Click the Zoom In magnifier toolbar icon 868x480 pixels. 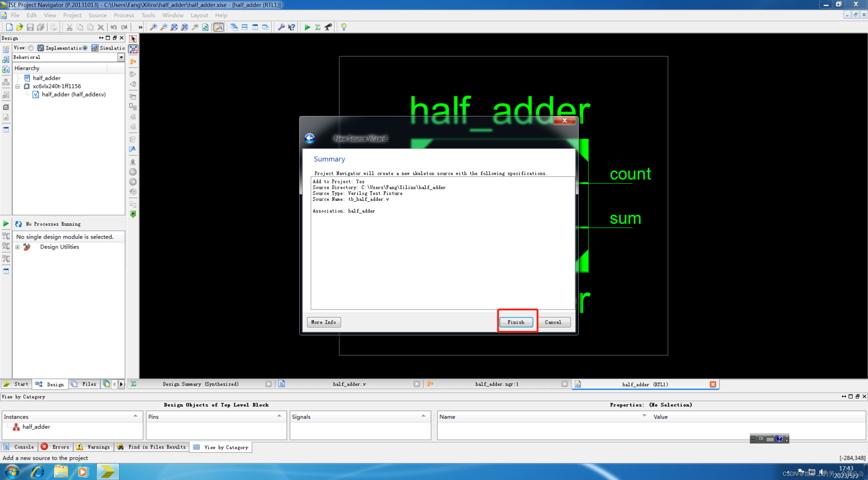[x=153, y=27]
